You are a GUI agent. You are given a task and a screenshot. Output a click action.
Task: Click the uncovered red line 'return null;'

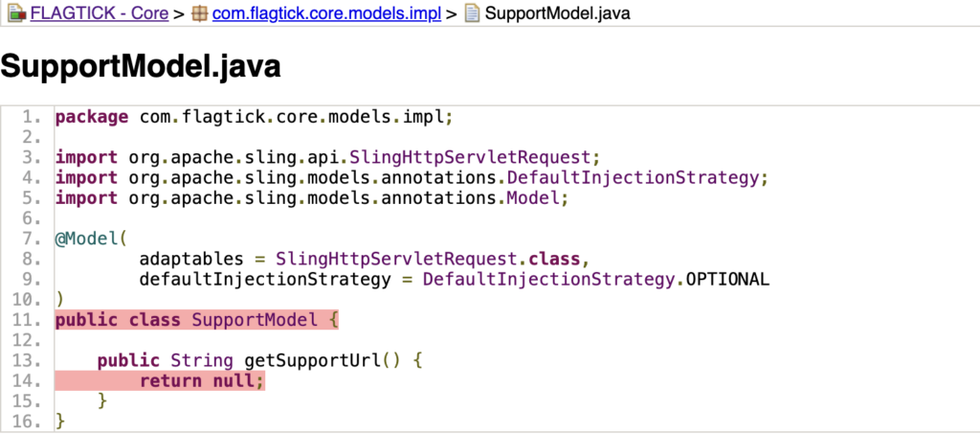(201, 381)
